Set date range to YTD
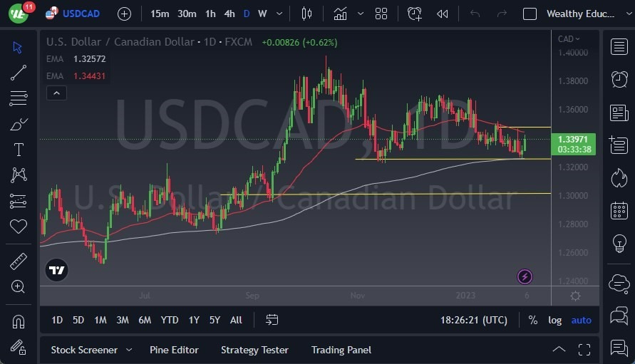635x364 pixels. (170, 320)
